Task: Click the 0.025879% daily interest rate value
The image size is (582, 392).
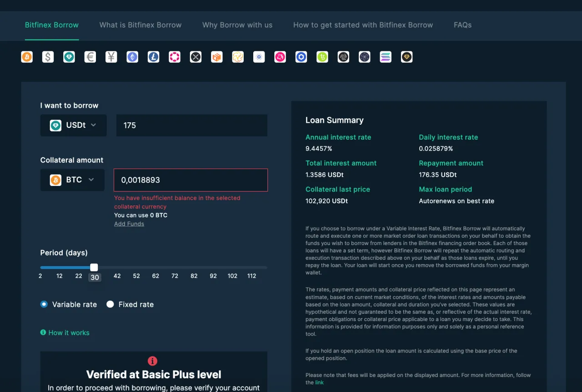Action: tap(436, 149)
